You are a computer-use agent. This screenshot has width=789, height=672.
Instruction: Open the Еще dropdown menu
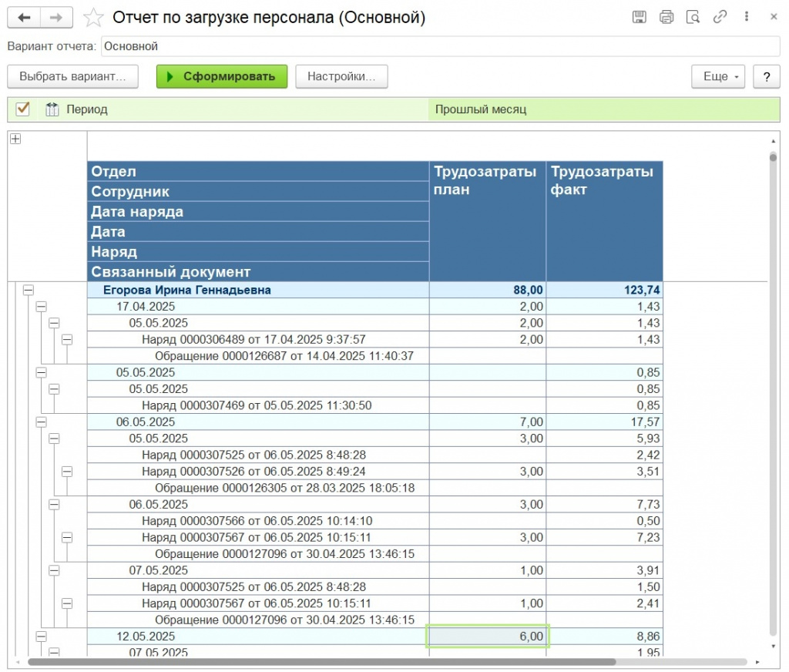pyautogui.click(x=720, y=76)
